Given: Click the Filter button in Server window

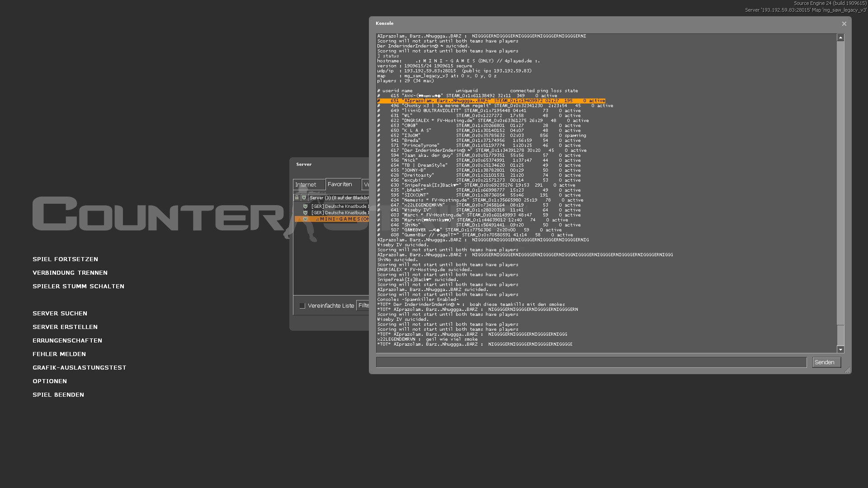Looking at the screenshot, I should point(363,305).
